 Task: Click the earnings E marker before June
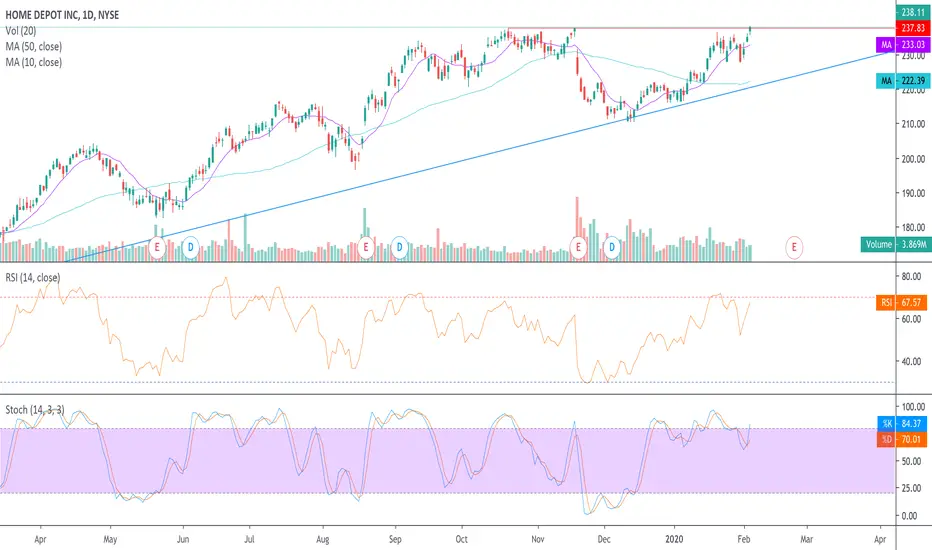pos(157,247)
